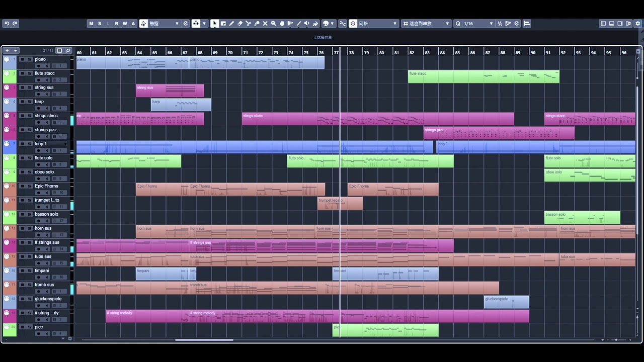Click the automation mode icon beside 触控
644x362 pixels.
point(143,24)
